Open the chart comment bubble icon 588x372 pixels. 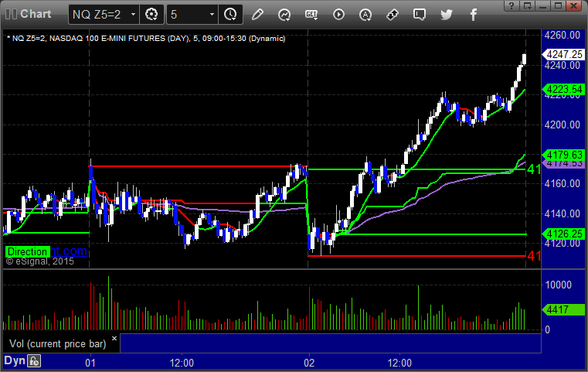(x=420, y=15)
